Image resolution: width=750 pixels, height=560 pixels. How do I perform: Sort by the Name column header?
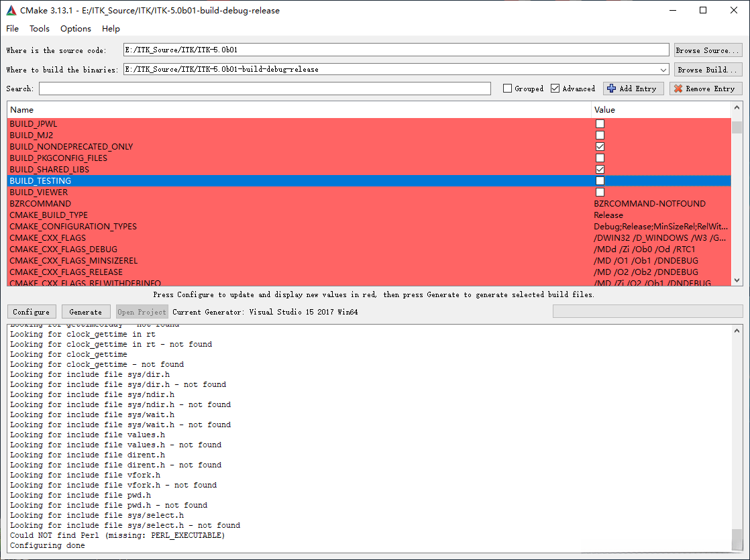(x=299, y=109)
